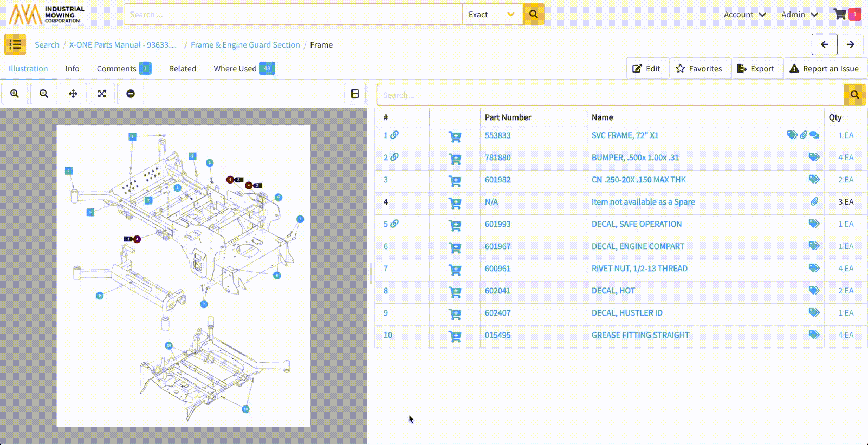Click the circle-minus clear selection icon
The width and height of the screenshot is (868, 445).
click(x=131, y=94)
